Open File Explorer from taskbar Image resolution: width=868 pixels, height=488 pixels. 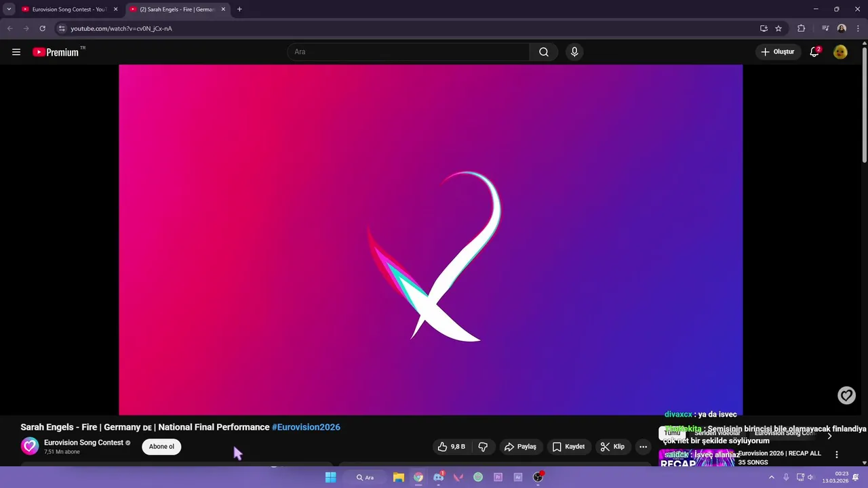point(399,477)
